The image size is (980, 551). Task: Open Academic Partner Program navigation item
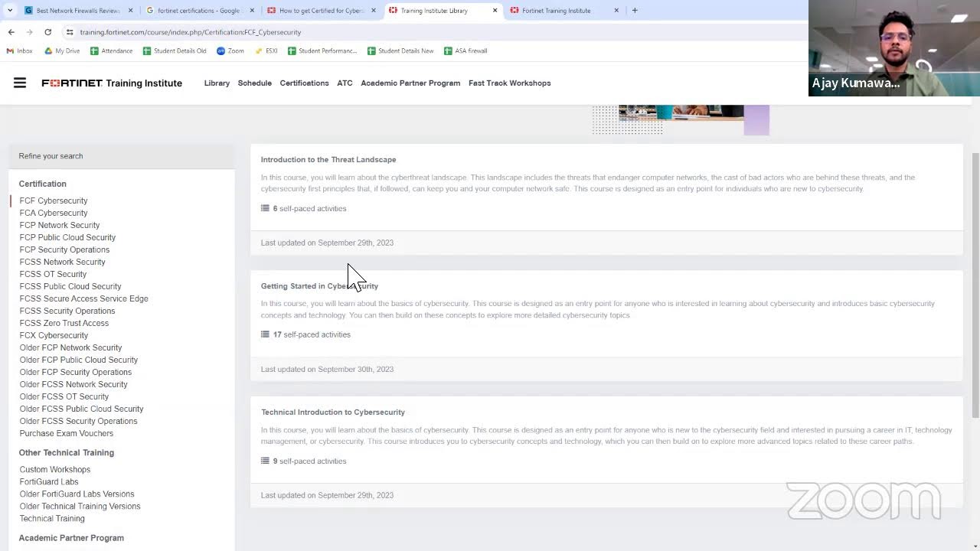410,83
